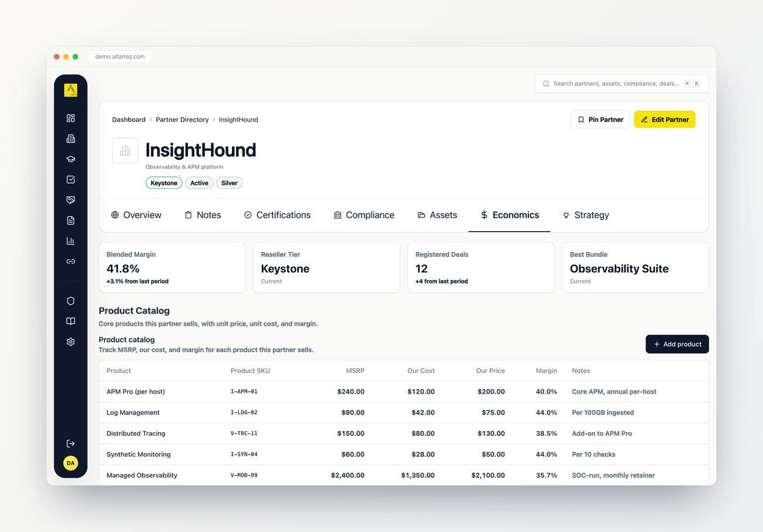Click the Keystone badge under partner name
The height and width of the screenshot is (532, 763).
[164, 183]
